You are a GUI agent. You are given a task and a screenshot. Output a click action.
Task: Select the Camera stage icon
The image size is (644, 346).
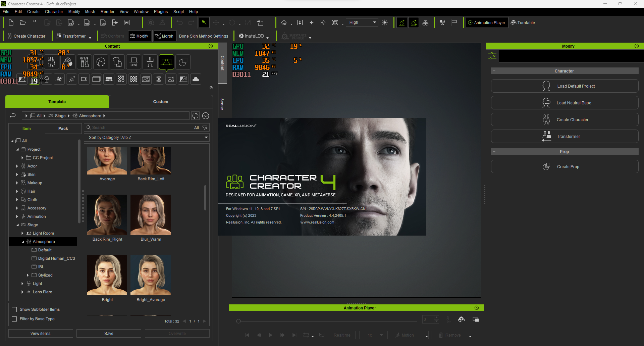[x=84, y=79]
